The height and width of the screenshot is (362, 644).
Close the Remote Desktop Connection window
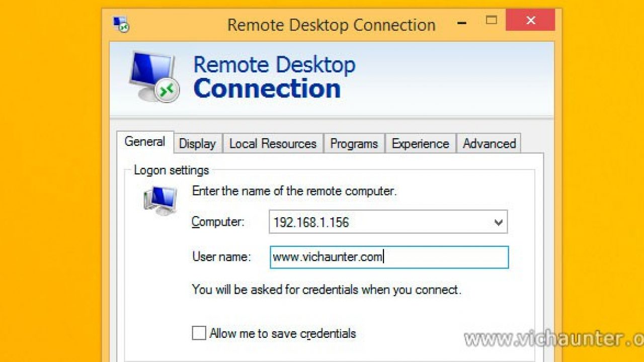(530, 21)
